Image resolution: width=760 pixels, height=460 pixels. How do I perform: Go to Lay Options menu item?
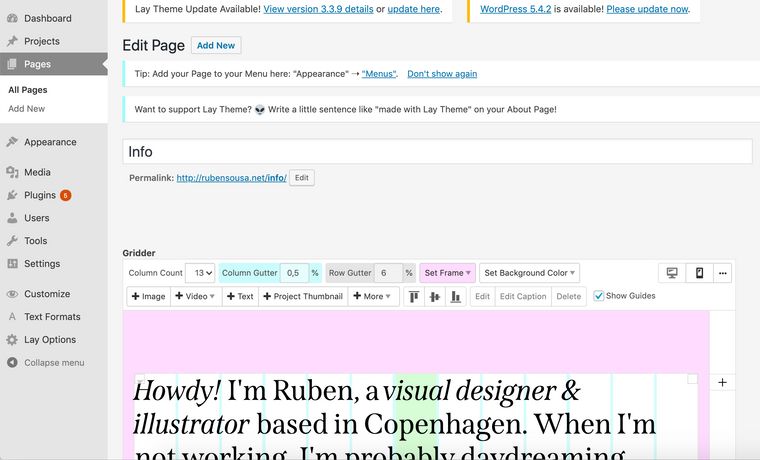[50, 339]
